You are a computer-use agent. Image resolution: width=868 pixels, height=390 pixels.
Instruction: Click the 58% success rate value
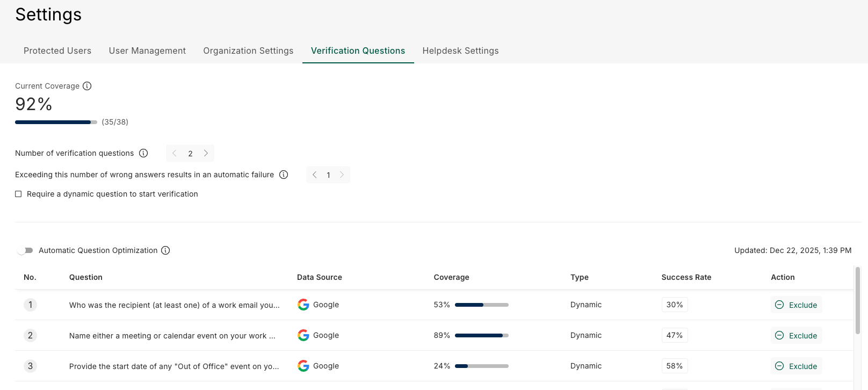click(675, 366)
